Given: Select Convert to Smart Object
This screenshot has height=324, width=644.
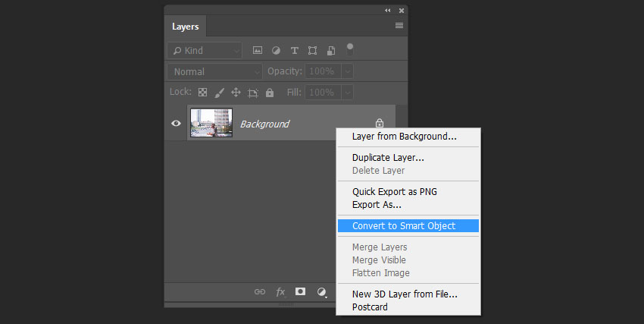Looking at the screenshot, I should pos(408,225).
